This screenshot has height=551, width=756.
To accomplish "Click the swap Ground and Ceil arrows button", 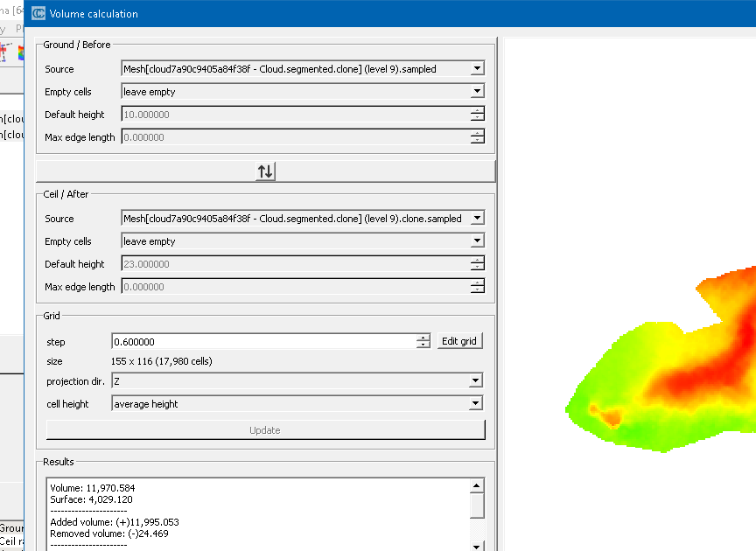I will coord(265,171).
